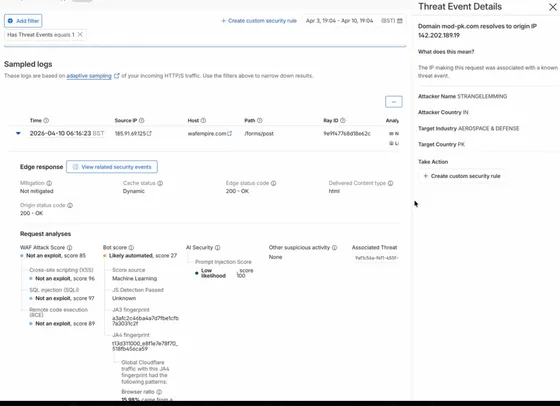Open external link icon beside wafempire.com host
The width and height of the screenshot is (560, 406).
(x=230, y=134)
